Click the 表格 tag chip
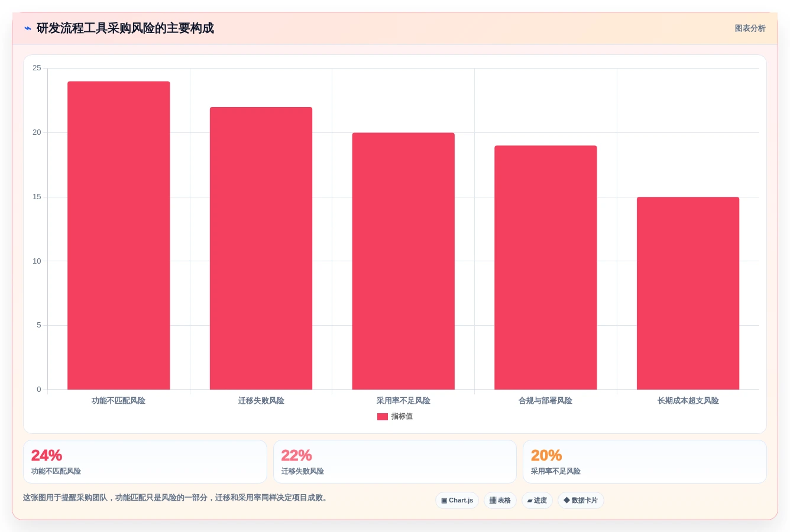Screen dimensions: 790x532 500,501
